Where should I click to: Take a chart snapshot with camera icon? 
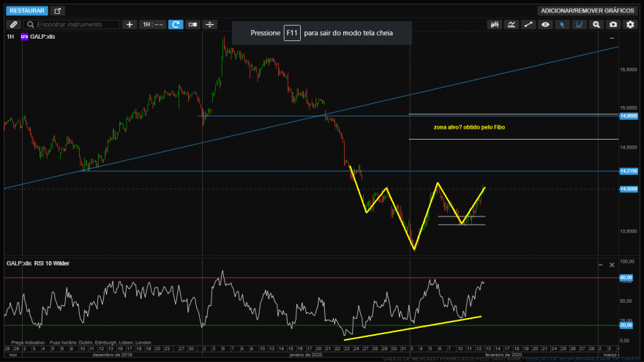tap(613, 25)
